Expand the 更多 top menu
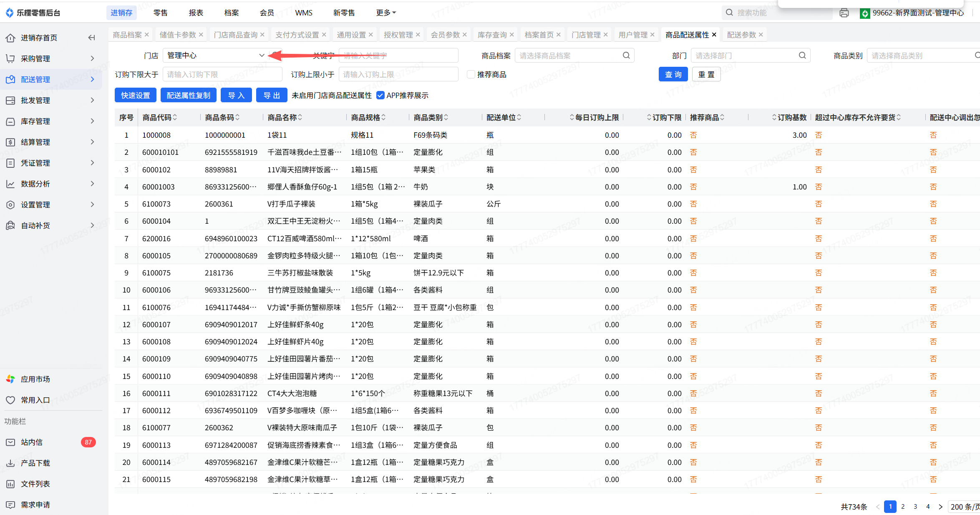980x515 pixels. [385, 13]
